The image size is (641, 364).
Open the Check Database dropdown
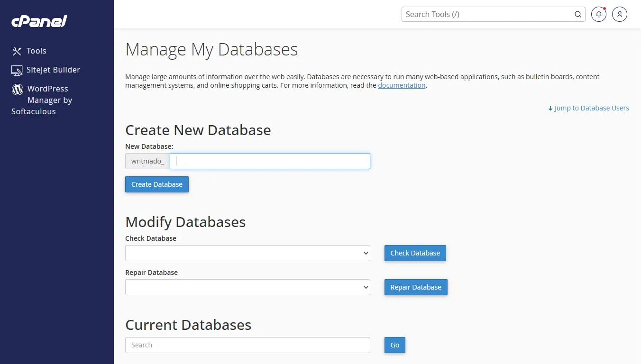click(247, 253)
